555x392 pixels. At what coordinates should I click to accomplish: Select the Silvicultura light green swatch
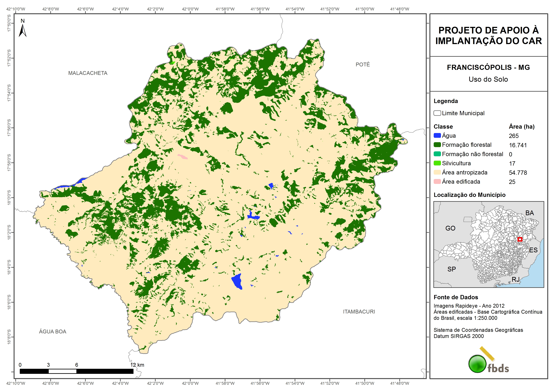point(437,163)
